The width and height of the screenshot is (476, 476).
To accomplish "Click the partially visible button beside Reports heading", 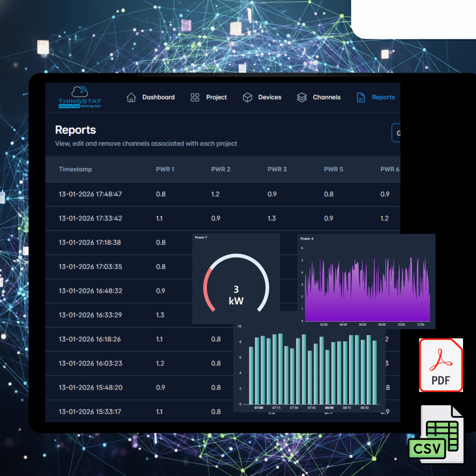I will point(396,133).
